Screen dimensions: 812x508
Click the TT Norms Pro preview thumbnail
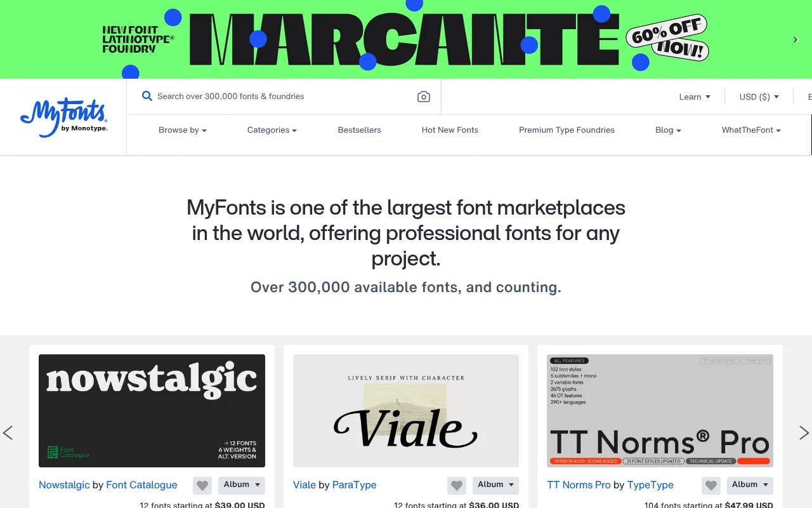(660, 411)
